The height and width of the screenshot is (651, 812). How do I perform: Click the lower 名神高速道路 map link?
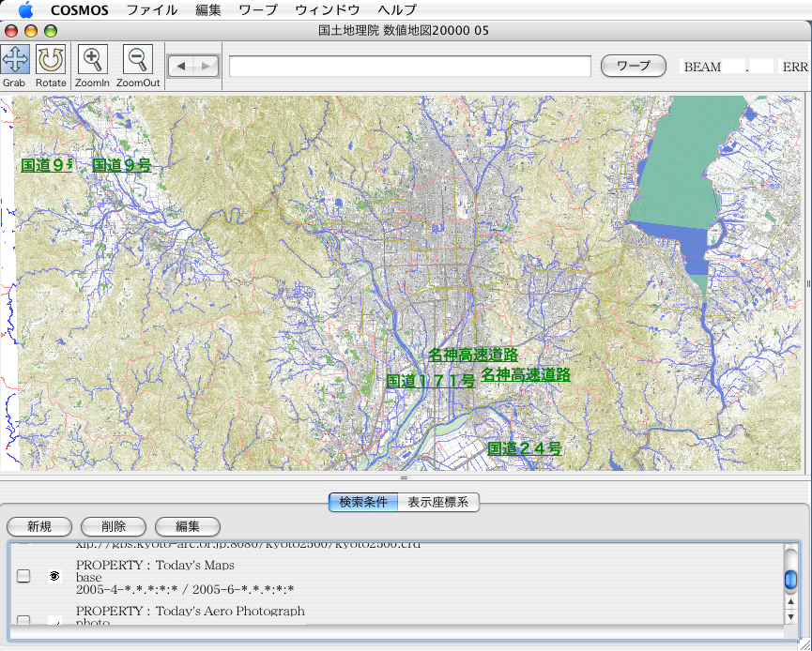click(x=526, y=374)
